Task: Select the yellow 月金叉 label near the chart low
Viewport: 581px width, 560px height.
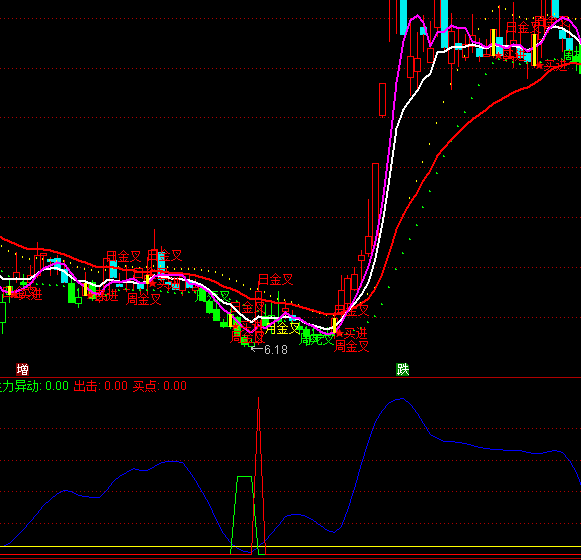Action: point(283,328)
